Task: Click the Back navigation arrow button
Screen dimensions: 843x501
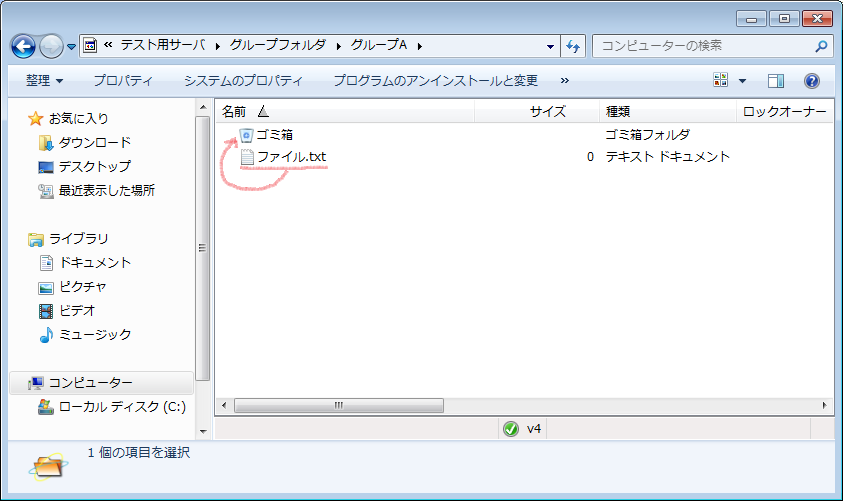Action: pos(24,46)
